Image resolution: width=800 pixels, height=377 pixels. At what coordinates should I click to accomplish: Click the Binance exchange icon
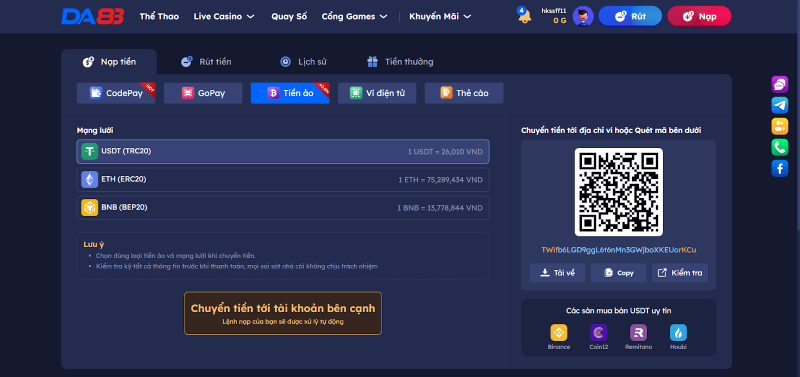tap(559, 333)
